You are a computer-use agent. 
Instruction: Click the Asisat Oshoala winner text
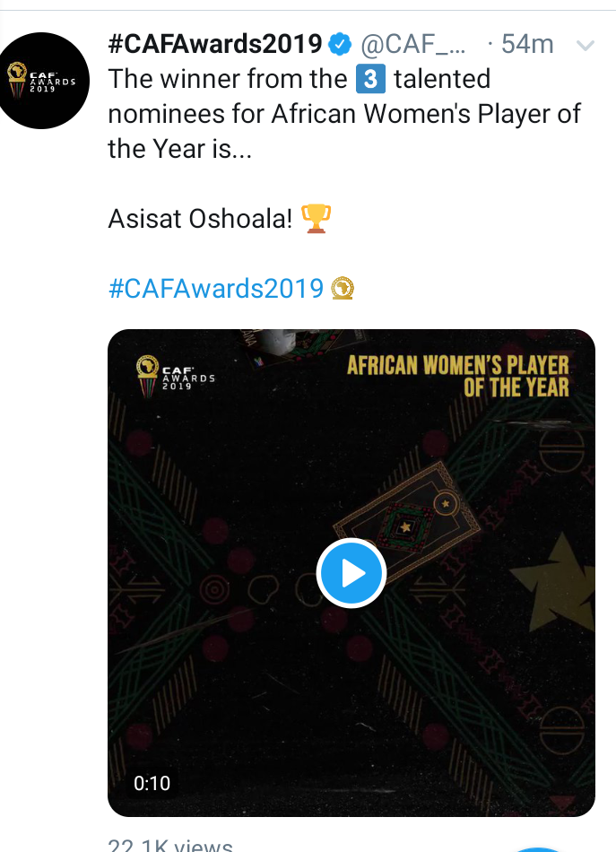200,219
